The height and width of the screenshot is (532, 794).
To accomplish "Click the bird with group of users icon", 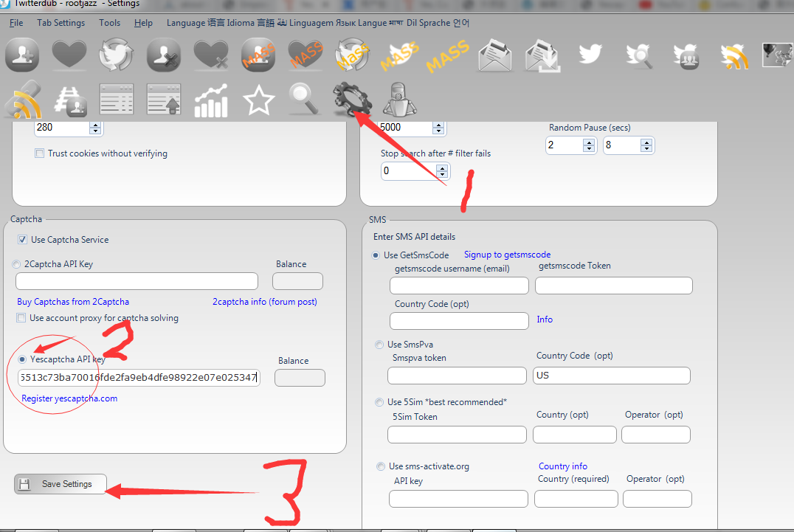I will (686, 55).
